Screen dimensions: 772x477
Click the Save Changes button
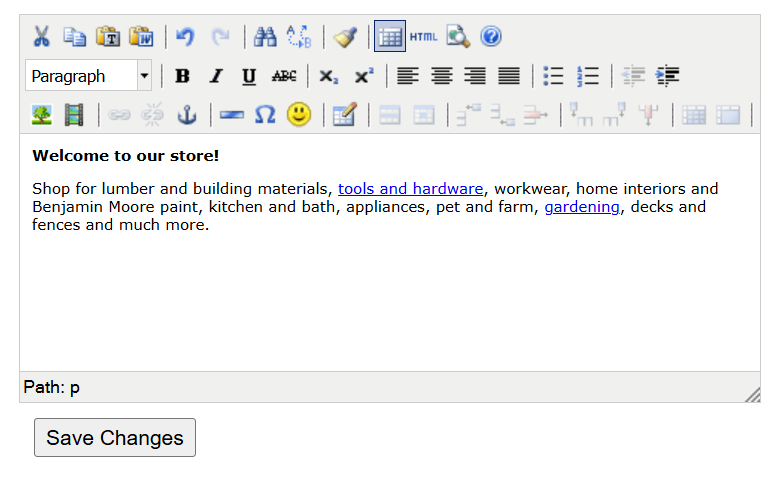pos(115,438)
